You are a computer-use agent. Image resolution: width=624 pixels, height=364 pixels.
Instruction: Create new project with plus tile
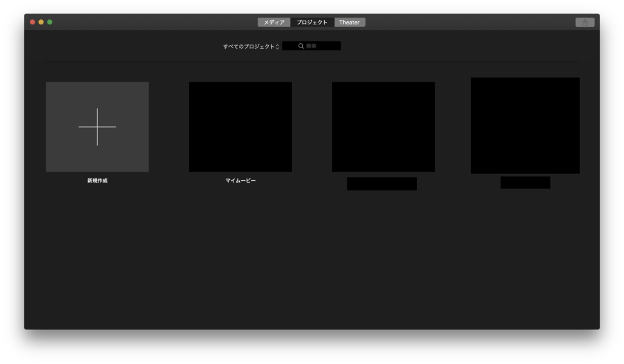point(97,127)
